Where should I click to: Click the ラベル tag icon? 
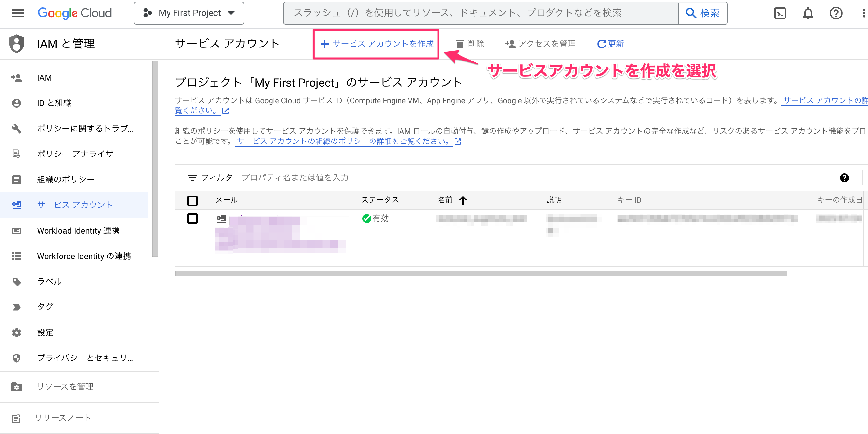click(x=17, y=282)
